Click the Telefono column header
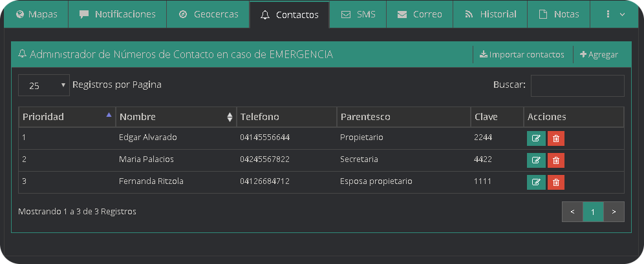The image size is (644, 264). [x=286, y=117]
